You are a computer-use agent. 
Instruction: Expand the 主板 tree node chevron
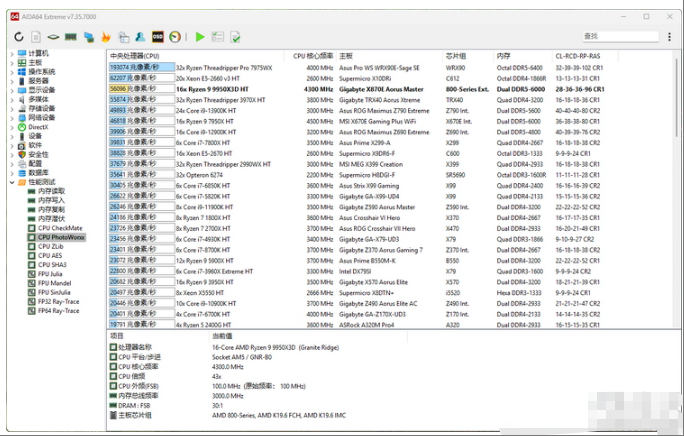(12, 63)
